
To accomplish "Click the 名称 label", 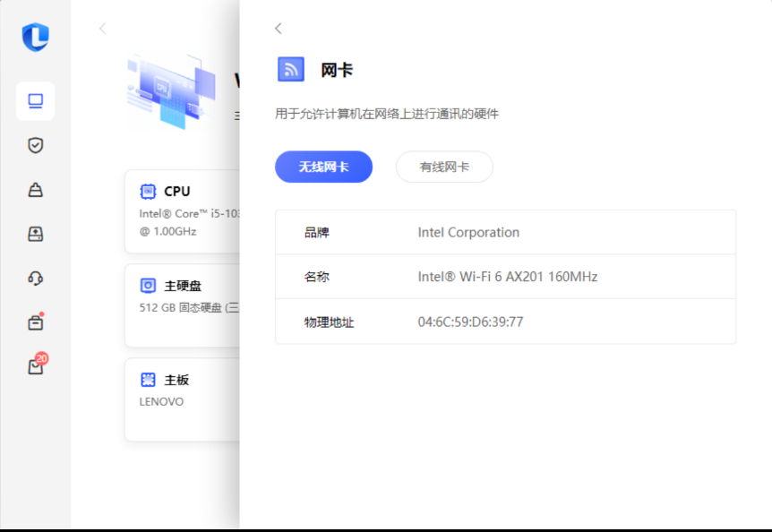I will coord(316,277).
